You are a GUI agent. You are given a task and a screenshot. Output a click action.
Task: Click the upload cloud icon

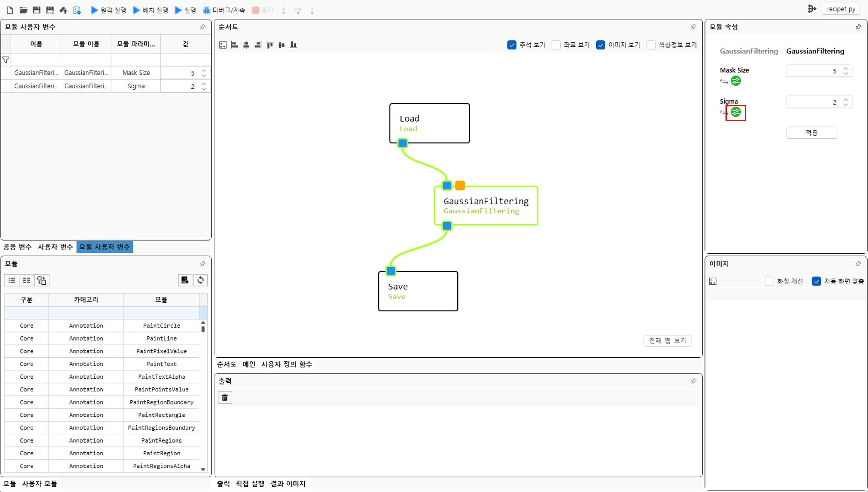coord(63,10)
